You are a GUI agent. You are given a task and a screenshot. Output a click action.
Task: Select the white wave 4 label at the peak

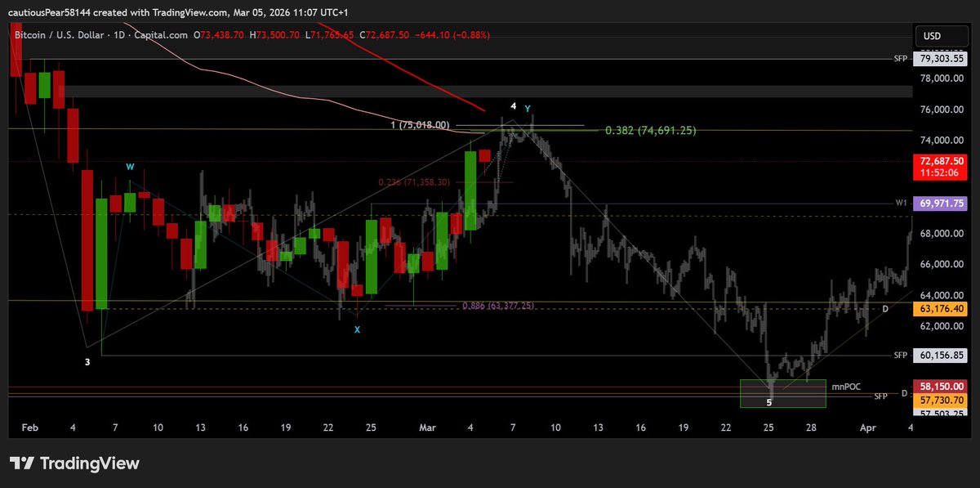pyautogui.click(x=514, y=106)
